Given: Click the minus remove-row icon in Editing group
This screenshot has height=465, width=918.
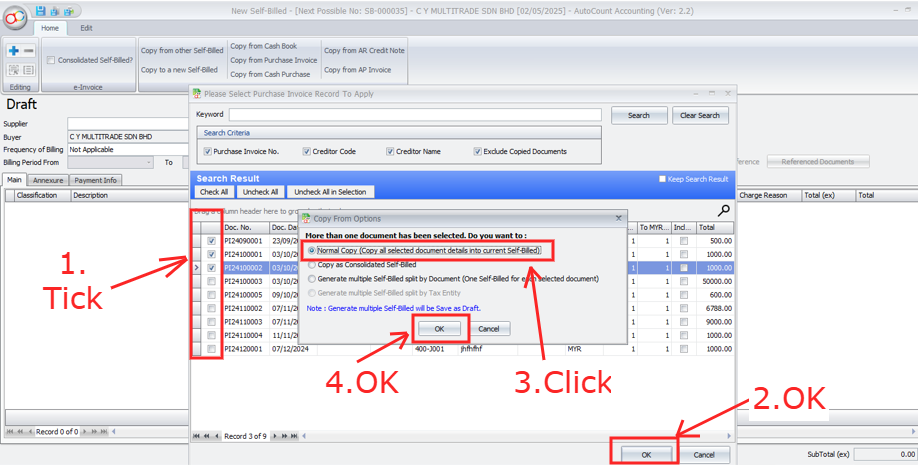Looking at the screenshot, I should point(29,50).
